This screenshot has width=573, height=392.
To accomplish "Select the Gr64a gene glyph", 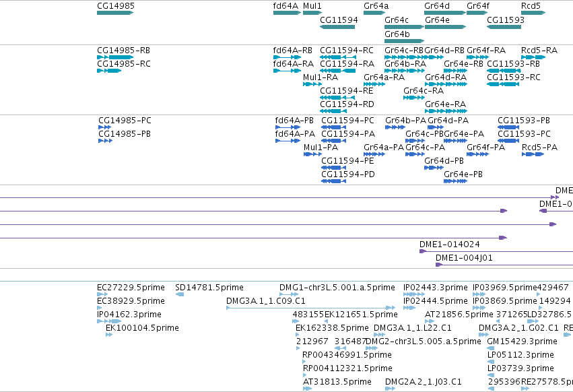I will [374, 13].
